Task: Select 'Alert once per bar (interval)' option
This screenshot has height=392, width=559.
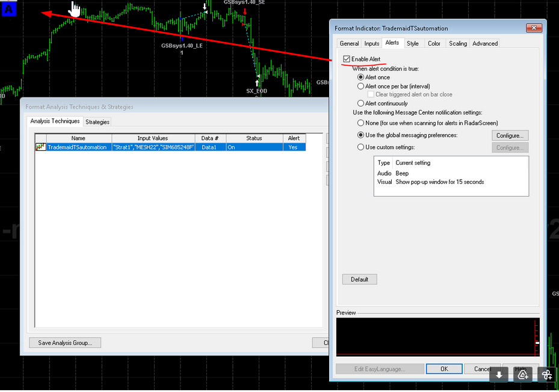Action: 361,87
